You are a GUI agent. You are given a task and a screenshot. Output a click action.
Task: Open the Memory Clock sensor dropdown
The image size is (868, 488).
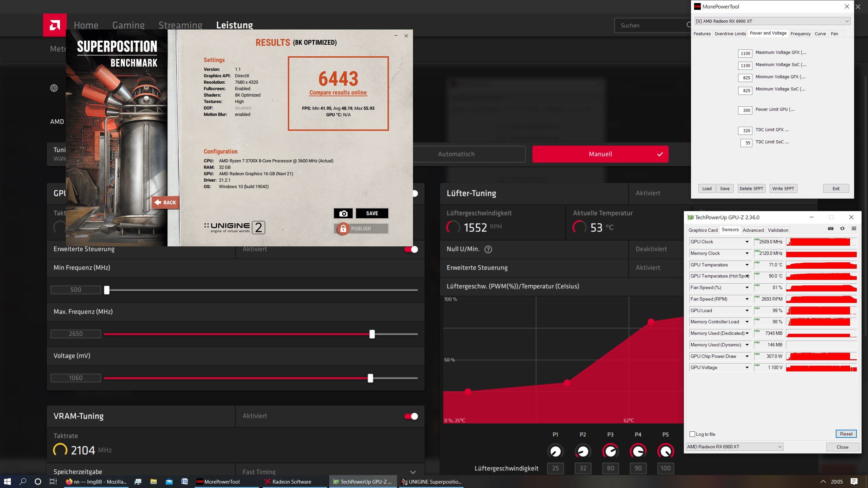747,253
